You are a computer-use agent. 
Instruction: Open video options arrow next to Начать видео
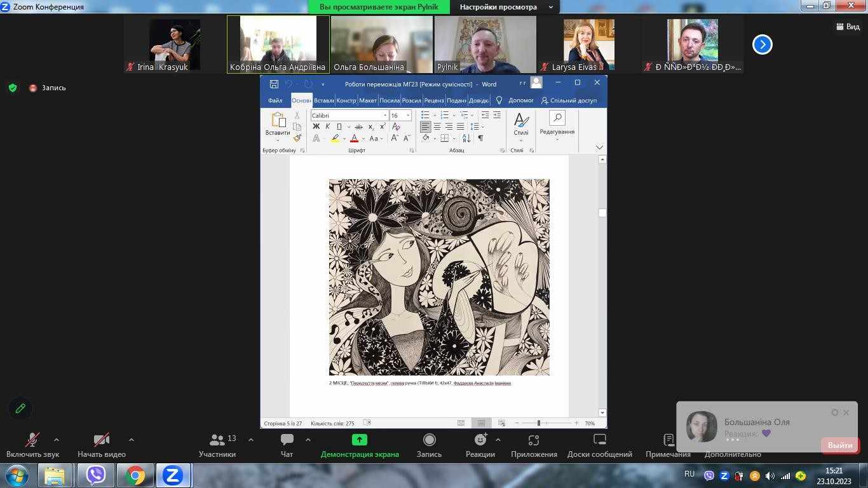click(131, 439)
